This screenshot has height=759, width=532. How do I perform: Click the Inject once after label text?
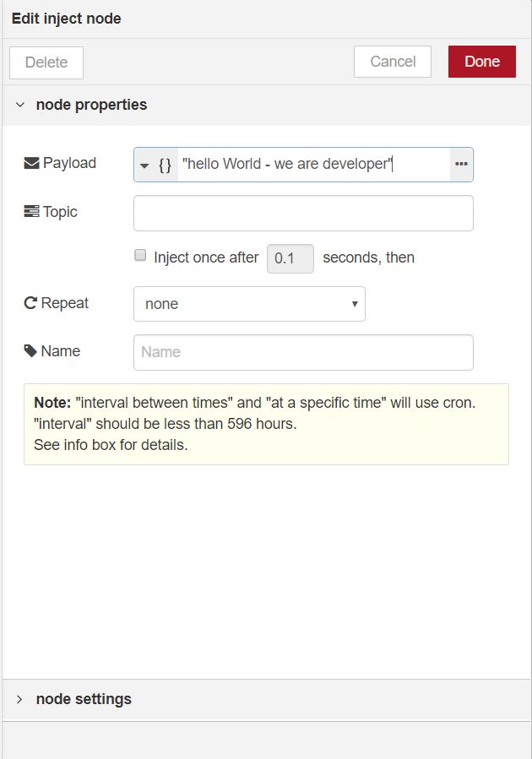(x=206, y=258)
